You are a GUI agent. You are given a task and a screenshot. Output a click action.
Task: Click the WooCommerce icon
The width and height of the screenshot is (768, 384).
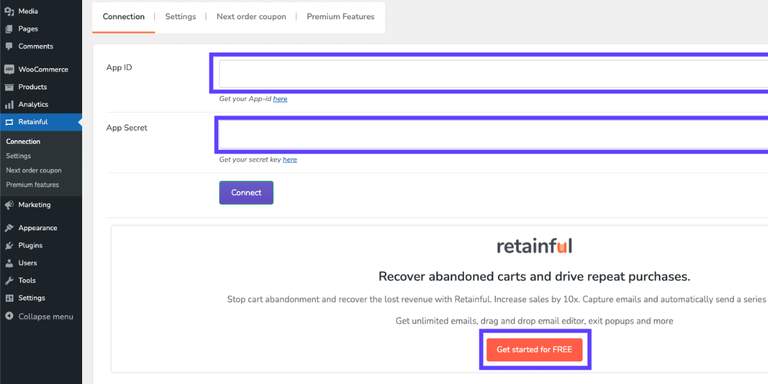click(9, 70)
